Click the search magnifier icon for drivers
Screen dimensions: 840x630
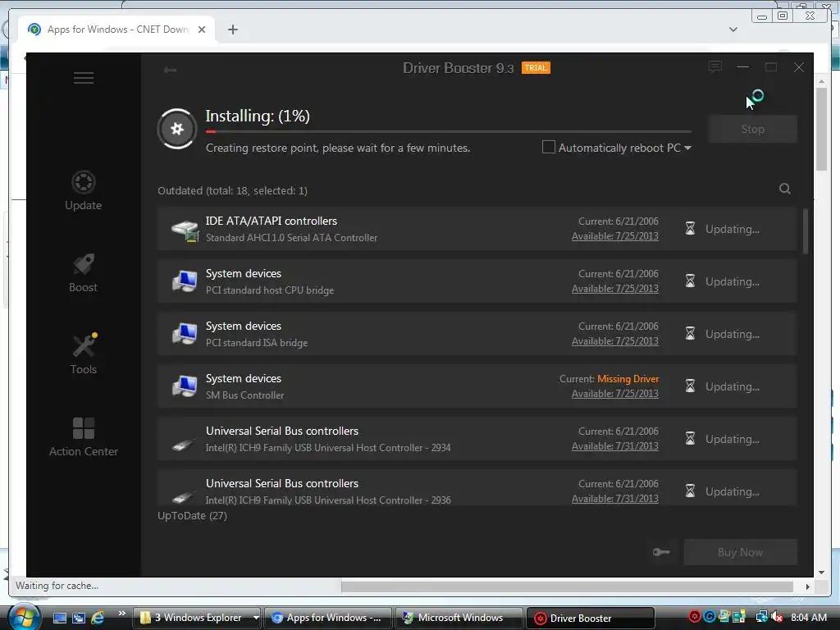pos(785,189)
